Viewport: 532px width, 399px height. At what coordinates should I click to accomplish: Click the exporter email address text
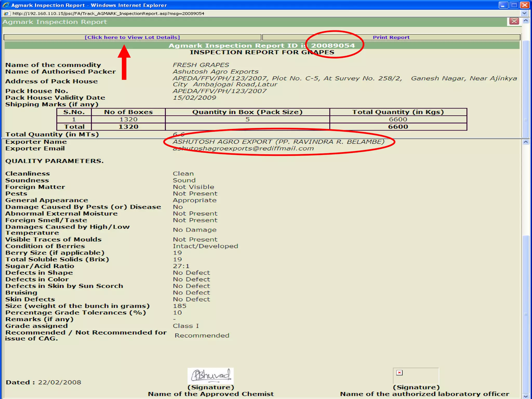tap(243, 149)
